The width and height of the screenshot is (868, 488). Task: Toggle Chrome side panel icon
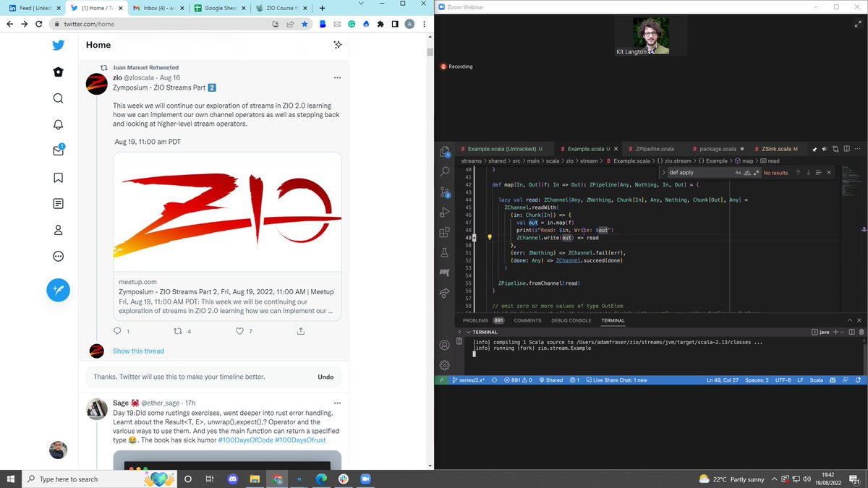click(x=395, y=24)
